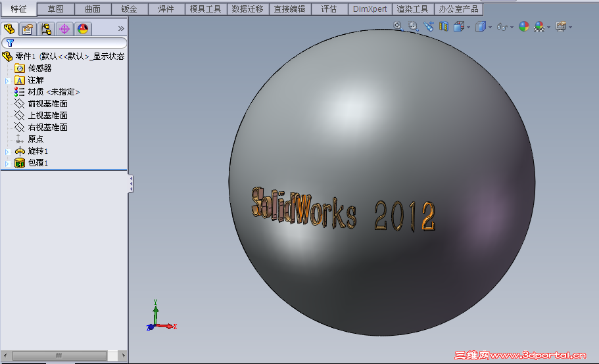Open the View Settings dropdown arrow
This screenshot has width=599, height=364.
coord(570,27)
